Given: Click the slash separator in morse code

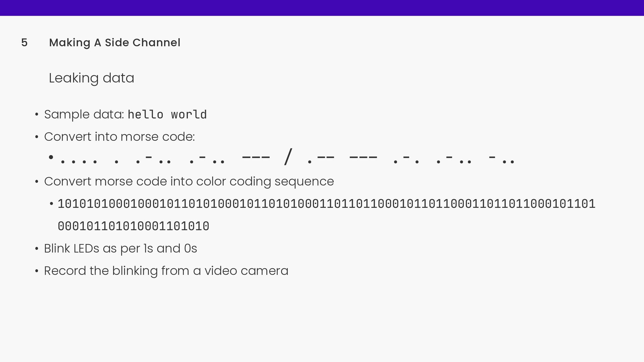Looking at the screenshot, I should click(x=288, y=157).
